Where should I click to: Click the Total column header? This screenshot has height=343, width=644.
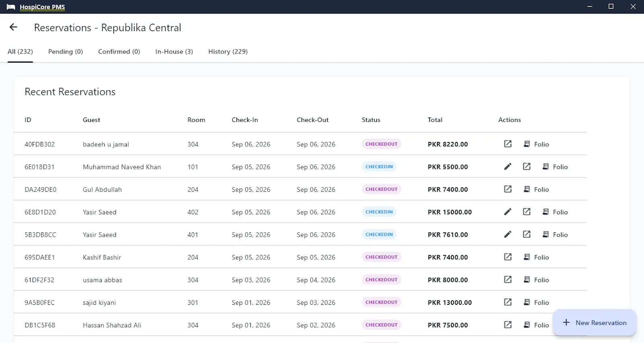pyautogui.click(x=435, y=120)
